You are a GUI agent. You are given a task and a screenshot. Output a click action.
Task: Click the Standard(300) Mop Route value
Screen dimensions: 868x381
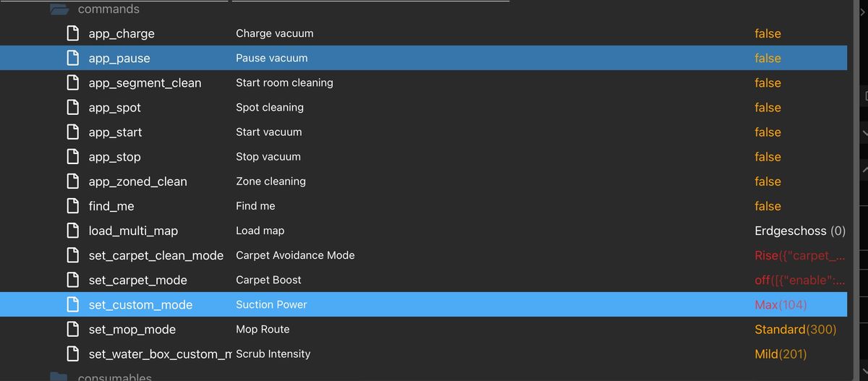(x=795, y=329)
